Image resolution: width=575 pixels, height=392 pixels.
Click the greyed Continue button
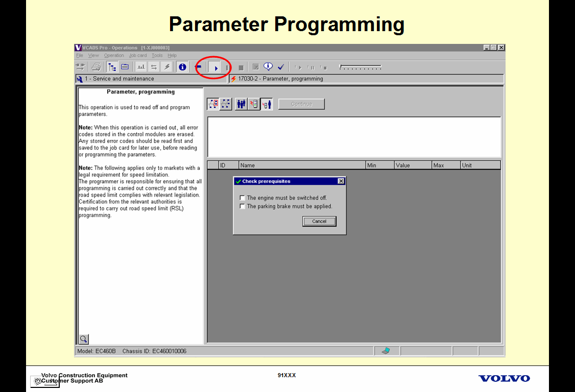pyautogui.click(x=301, y=104)
